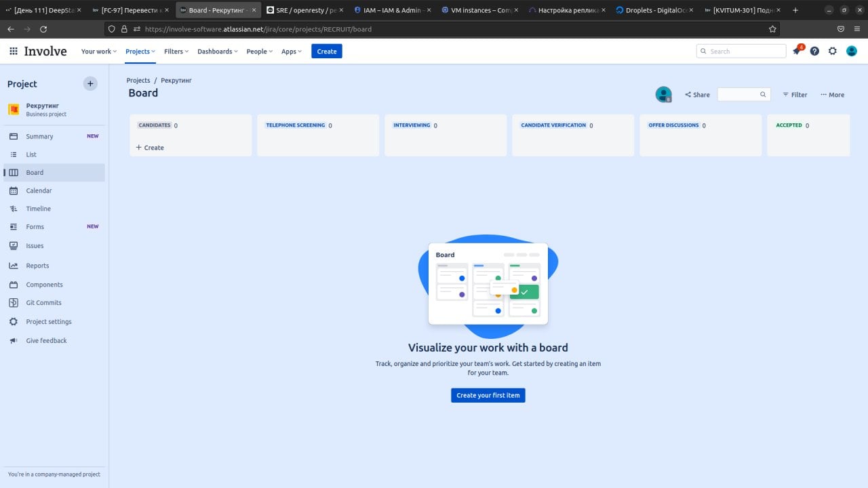This screenshot has height=488, width=868.
Task: Open the More menu on board
Action: (x=832, y=95)
